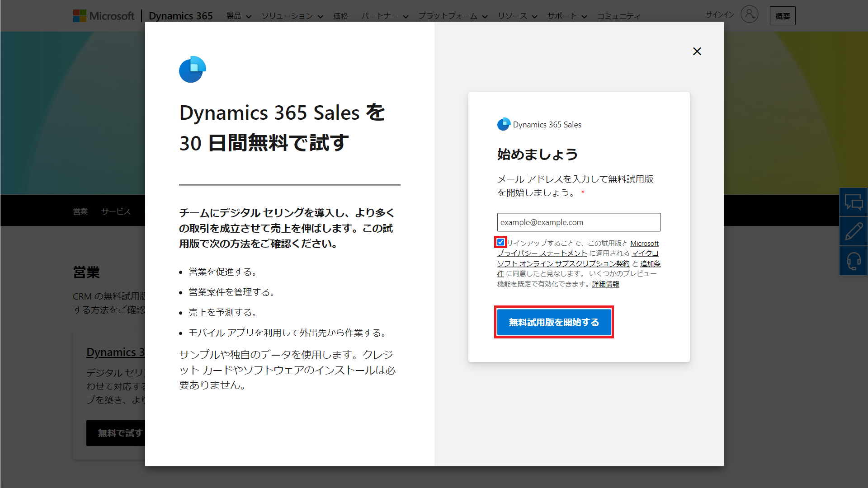Open the headset support icon
The width and height of the screenshot is (868, 488).
[854, 261]
